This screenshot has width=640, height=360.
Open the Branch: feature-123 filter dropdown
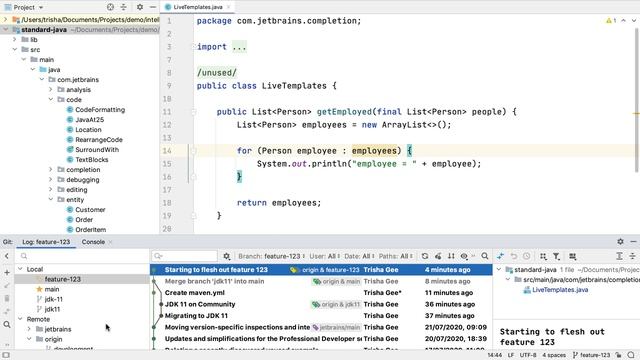[x=271, y=256]
